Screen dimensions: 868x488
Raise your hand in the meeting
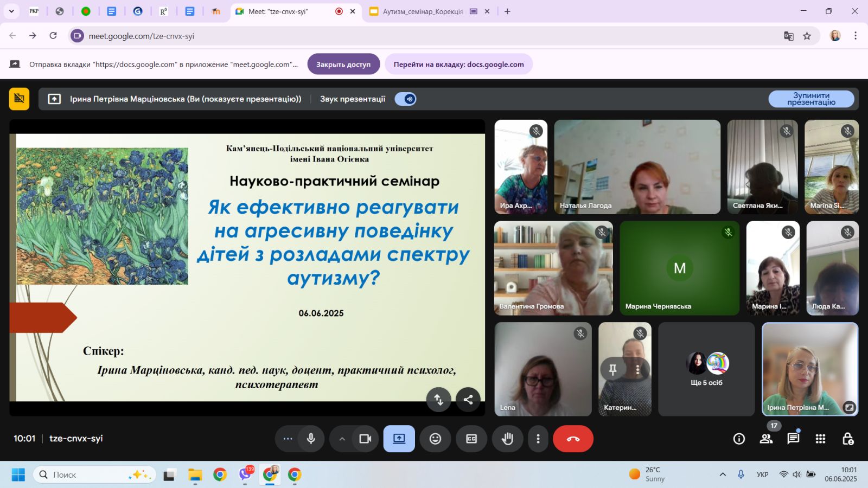click(x=507, y=439)
